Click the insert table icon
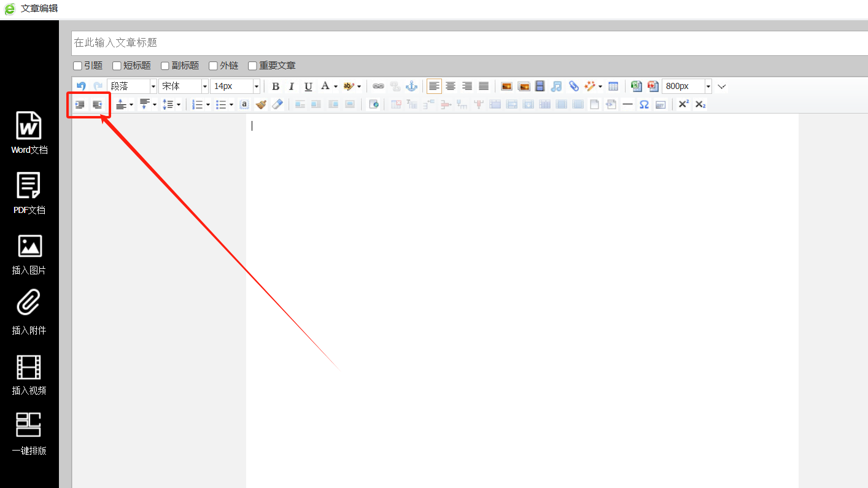Image resolution: width=868 pixels, height=488 pixels. pyautogui.click(x=613, y=87)
